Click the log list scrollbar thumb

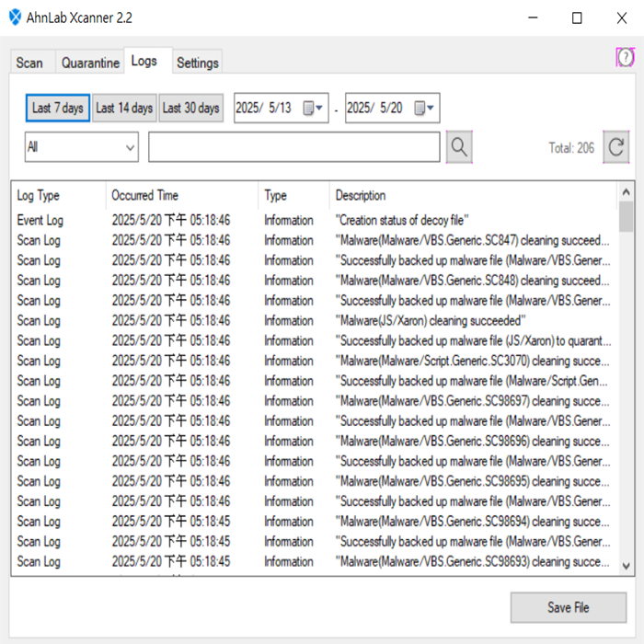tap(626, 216)
